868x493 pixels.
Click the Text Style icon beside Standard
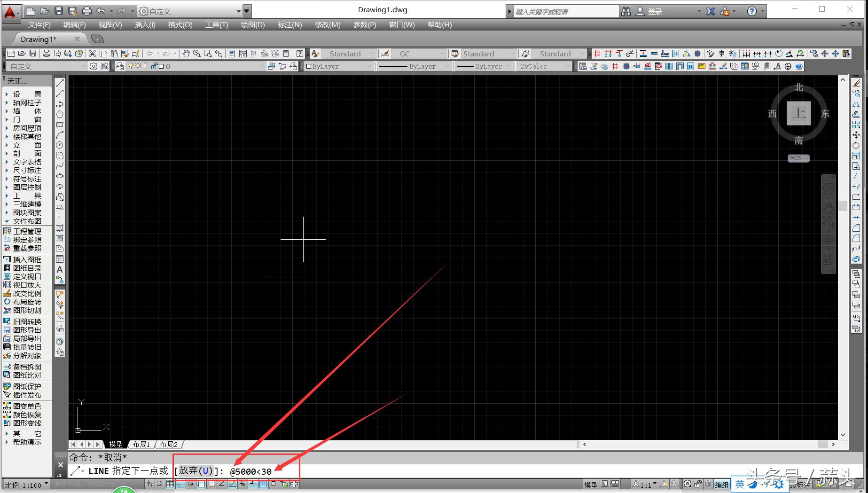click(x=315, y=54)
